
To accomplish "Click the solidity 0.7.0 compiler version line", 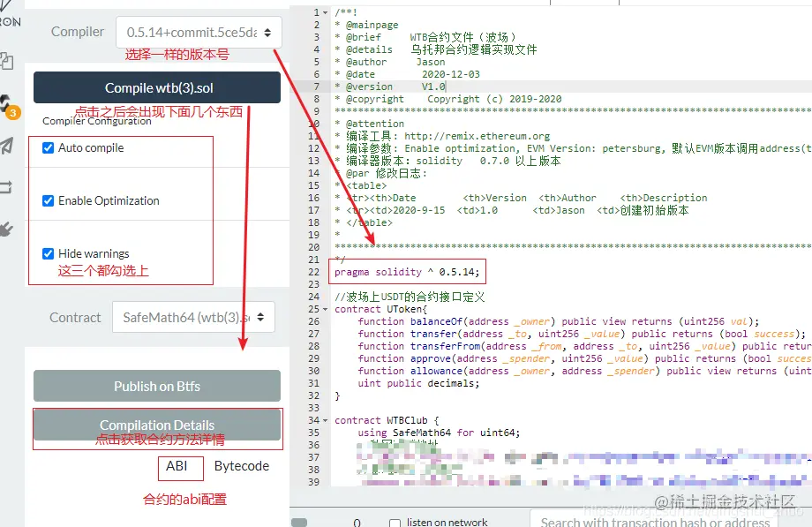I will click(x=448, y=162).
